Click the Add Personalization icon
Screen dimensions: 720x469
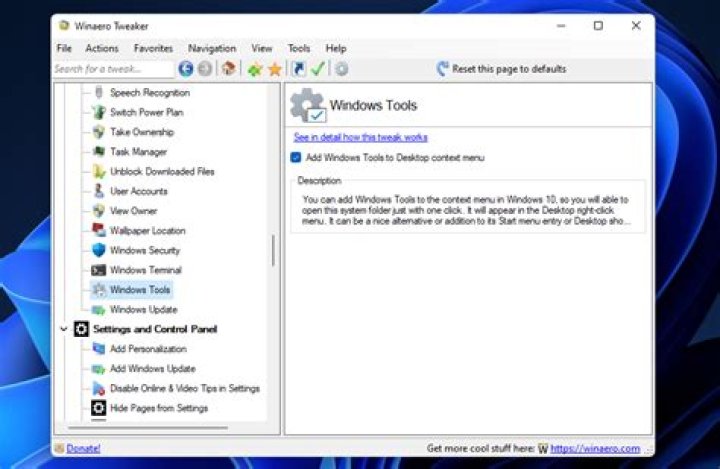click(98, 349)
